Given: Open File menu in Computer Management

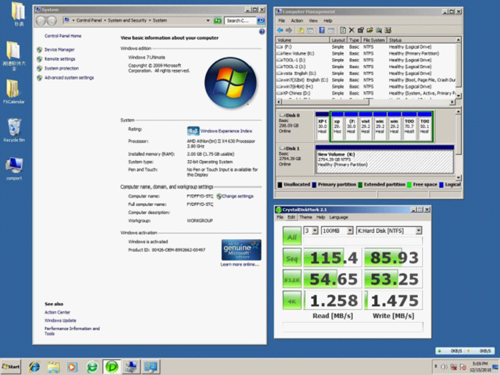Looking at the screenshot, I should [x=282, y=21].
